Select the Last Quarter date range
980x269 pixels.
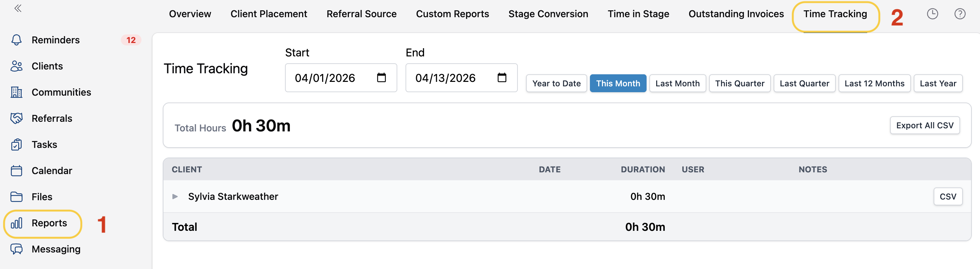tap(804, 84)
